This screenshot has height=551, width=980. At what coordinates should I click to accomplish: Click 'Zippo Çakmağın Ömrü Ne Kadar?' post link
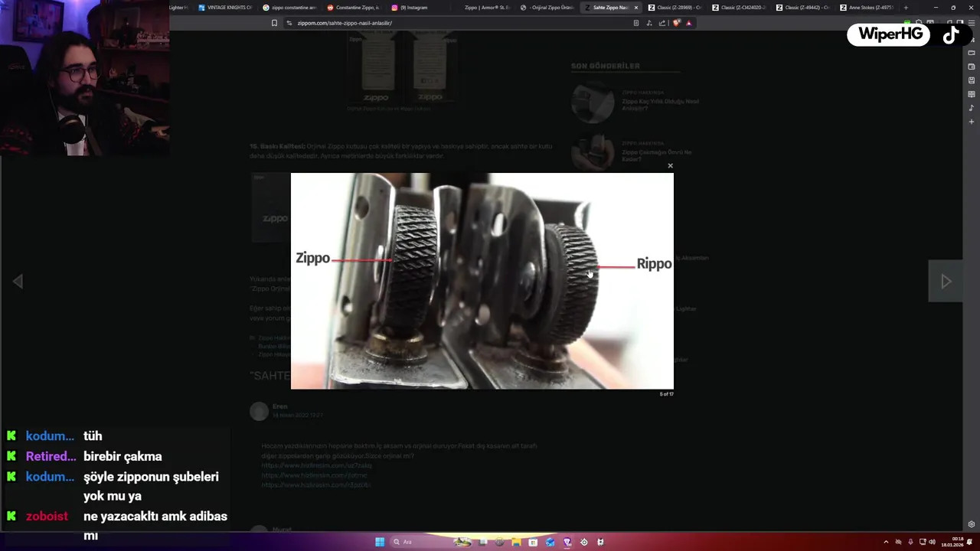(656, 155)
